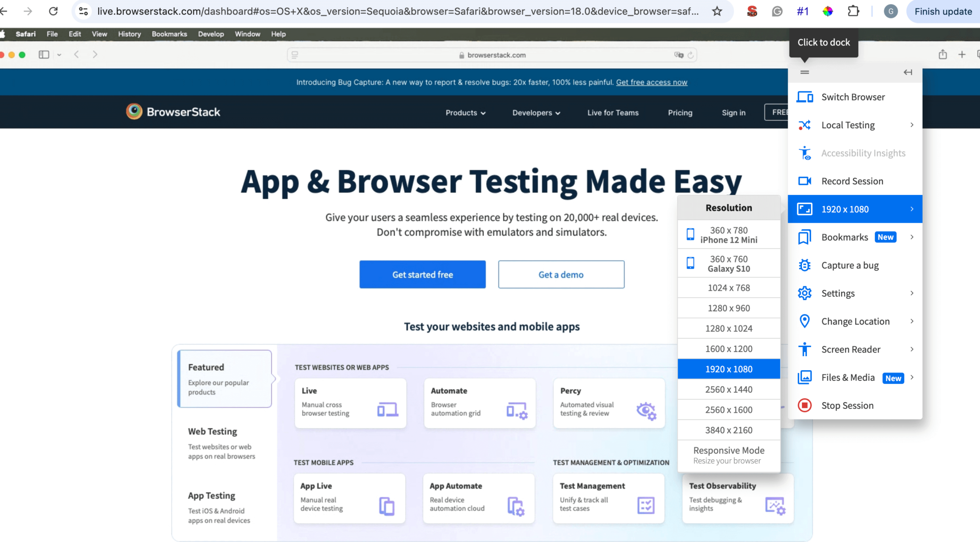Open the Developers dropdown in navigation
The image size is (980, 542).
pos(536,113)
